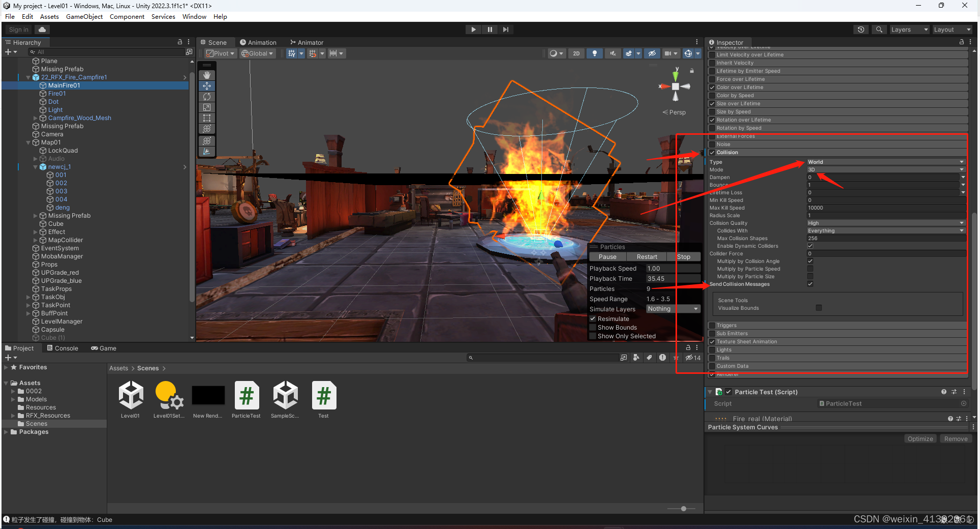Select the Rotate tool

(x=207, y=97)
